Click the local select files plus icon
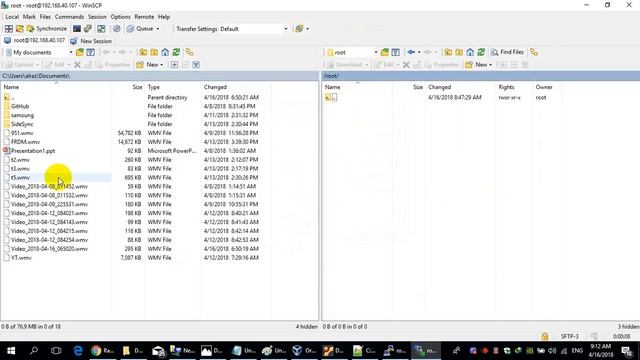 pos(174,64)
